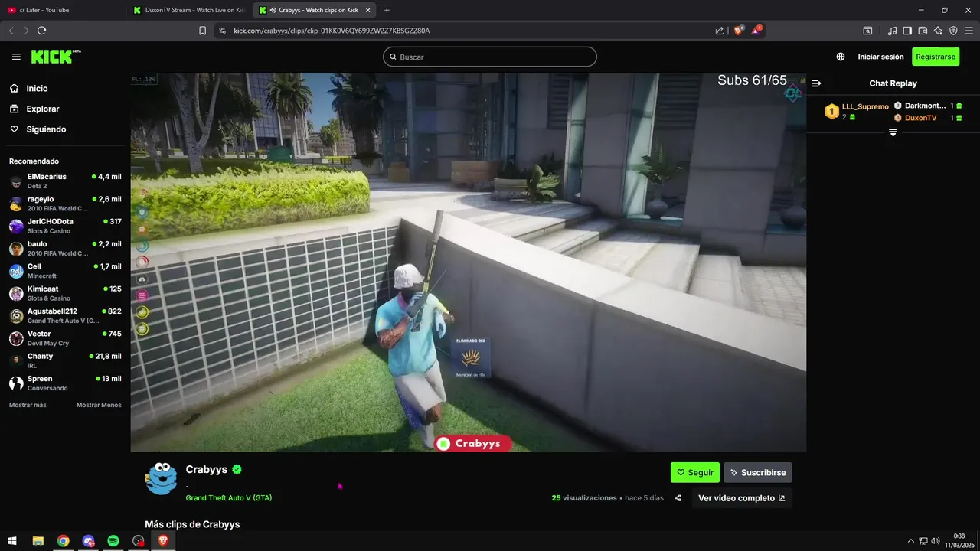
Task: Open Brave Rewards triangle icon
Action: [x=756, y=31]
